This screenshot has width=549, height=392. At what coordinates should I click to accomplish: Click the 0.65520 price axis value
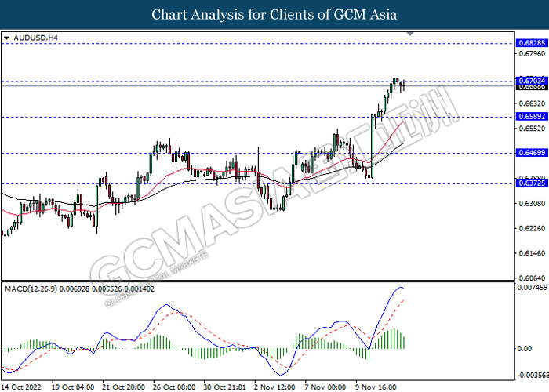pyautogui.click(x=532, y=129)
